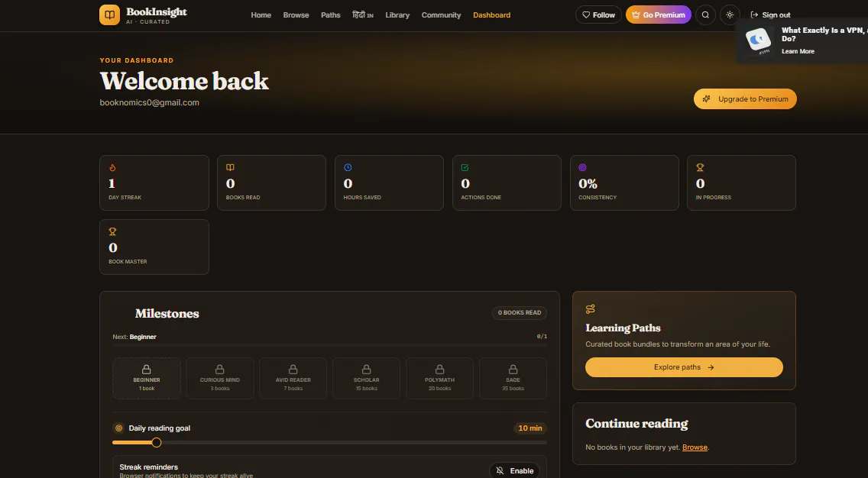
Task: Click the trophy icon on In Progress card
Action: 700,168
